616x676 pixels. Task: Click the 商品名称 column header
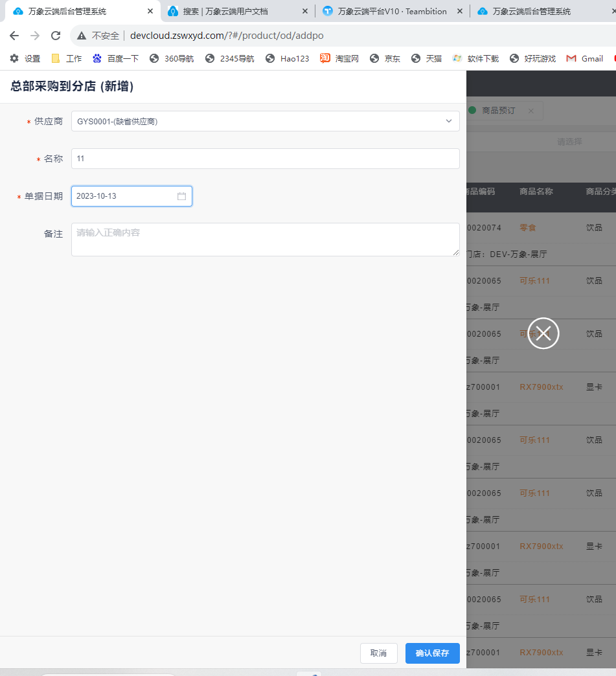point(536,192)
